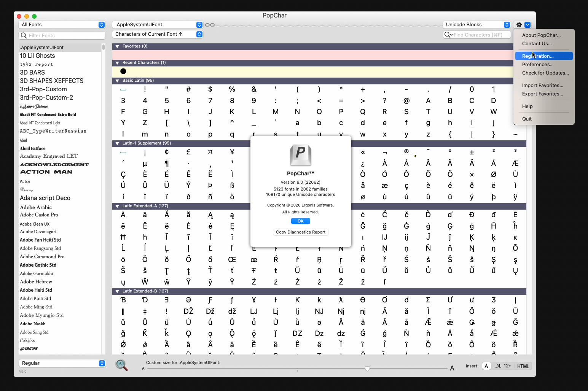Screen dimensions: 588x391
Task: Click the custom font size slider handle
Action: pyautogui.click(x=367, y=369)
